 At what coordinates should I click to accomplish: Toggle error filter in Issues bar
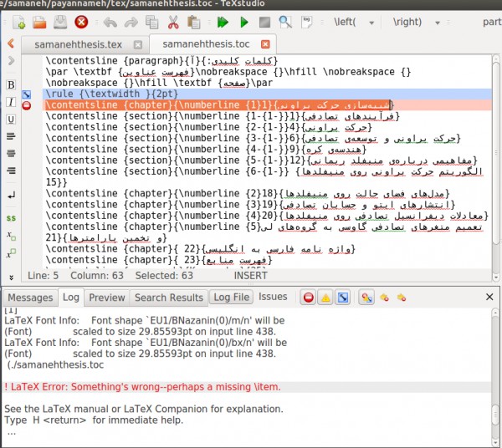tap(308, 298)
